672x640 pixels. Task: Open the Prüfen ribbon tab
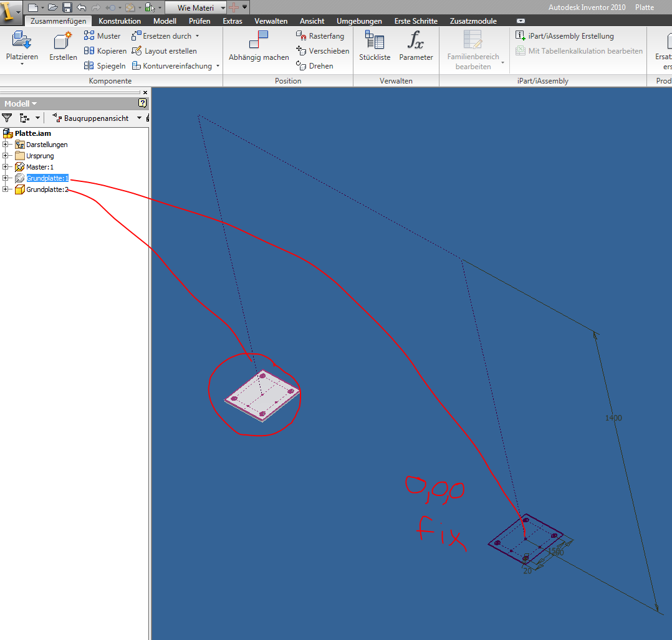[199, 21]
